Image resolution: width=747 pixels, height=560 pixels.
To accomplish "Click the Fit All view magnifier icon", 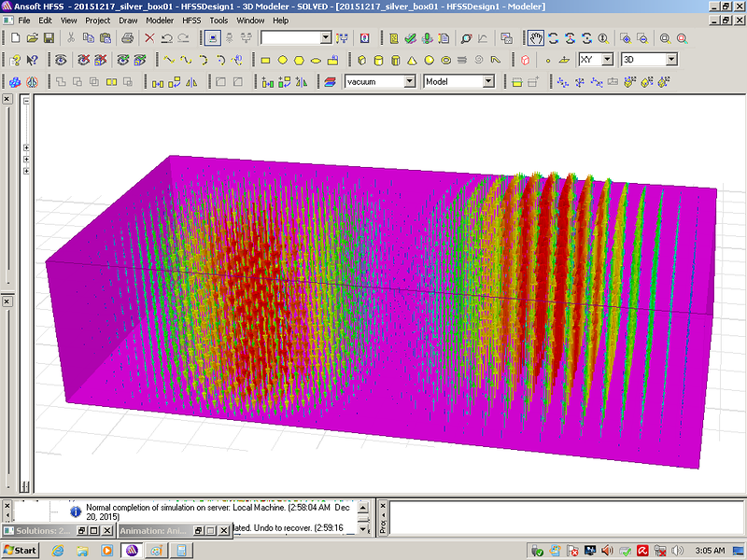I will tap(665, 38).
